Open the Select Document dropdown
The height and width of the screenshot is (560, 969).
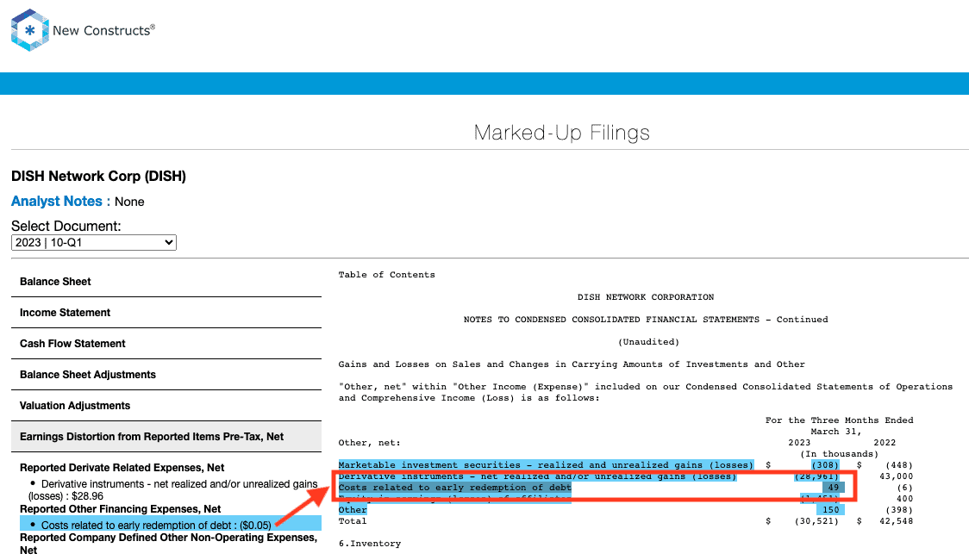(94, 243)
